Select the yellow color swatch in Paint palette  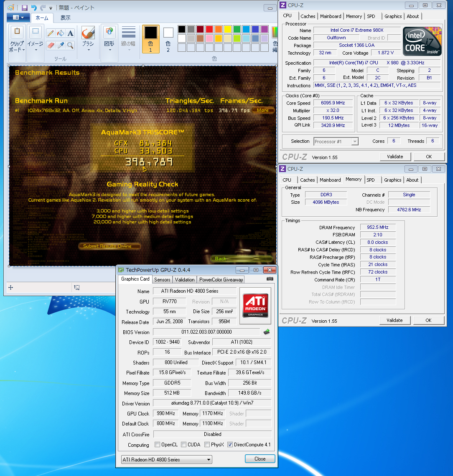pos(228,29)
